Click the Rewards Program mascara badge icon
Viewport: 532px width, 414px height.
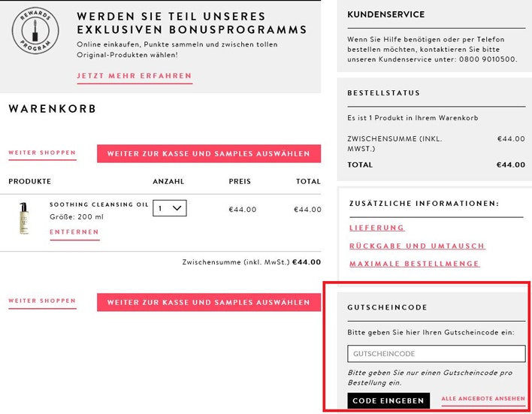(35, 31)
